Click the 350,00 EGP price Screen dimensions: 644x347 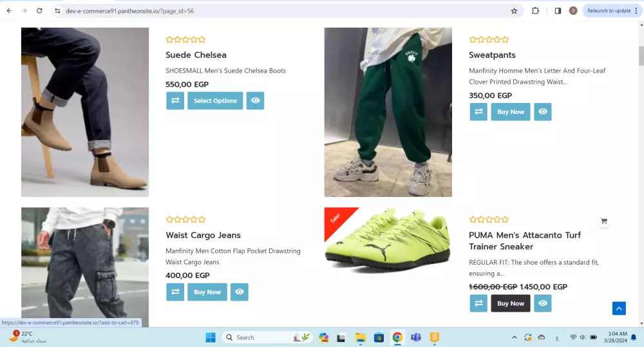(490, 95)
